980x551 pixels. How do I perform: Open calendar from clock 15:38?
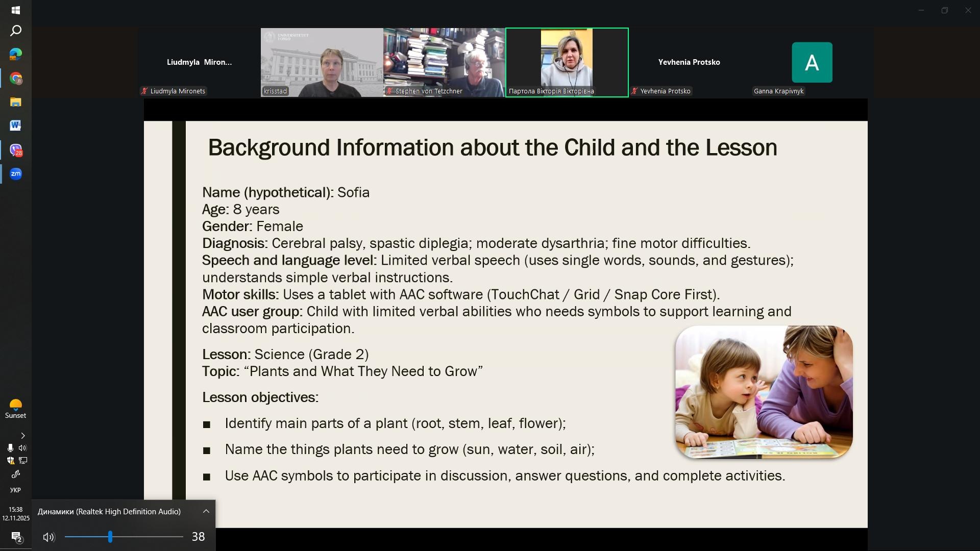pos(15,514)
